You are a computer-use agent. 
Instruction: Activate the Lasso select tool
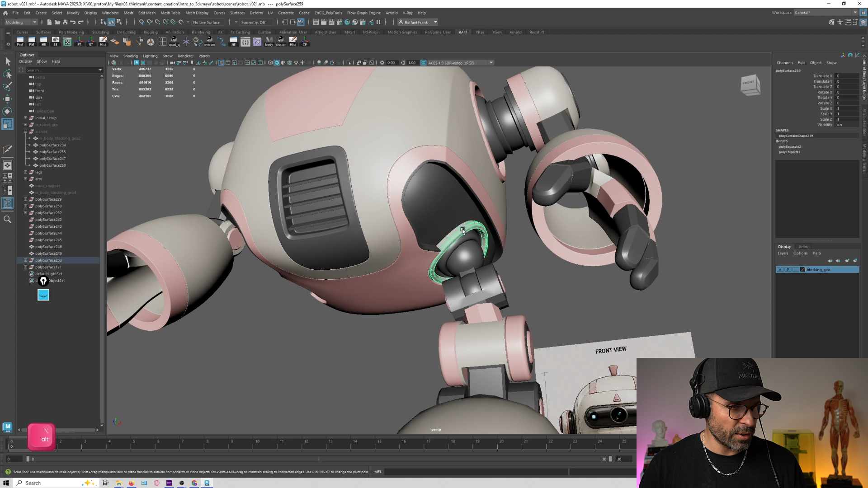pos(8,74)
